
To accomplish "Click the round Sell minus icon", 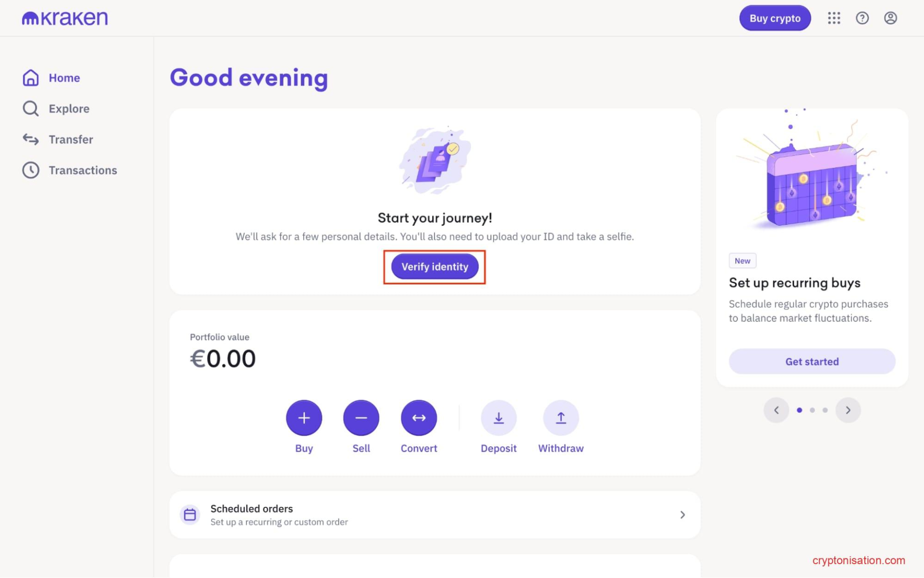I will point(361,418).
